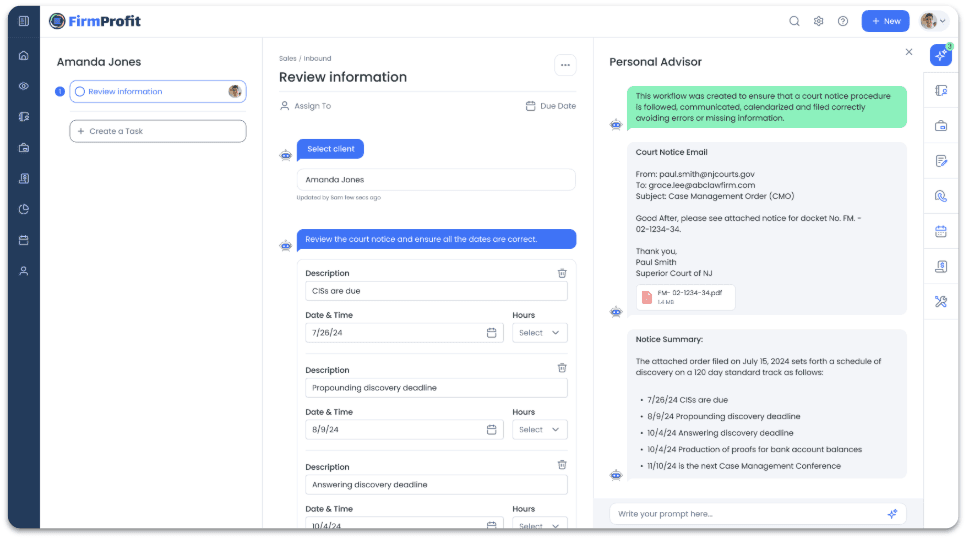968x538 pixels.
Task: Open Hours dropdown for CISs are due
Action: coord(539,332)
